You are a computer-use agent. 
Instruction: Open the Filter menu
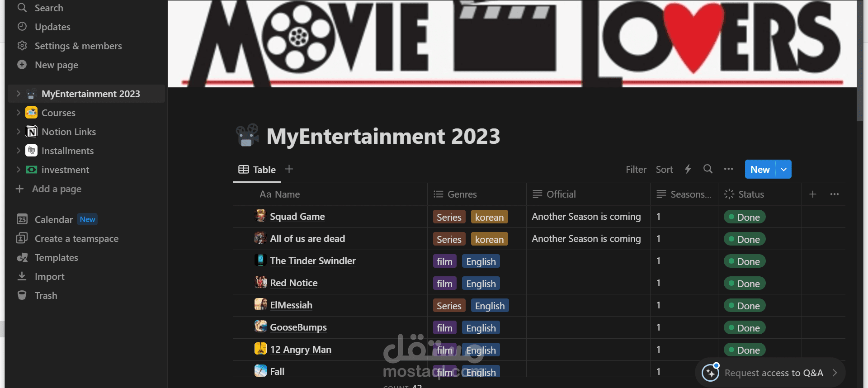(636, 169)
